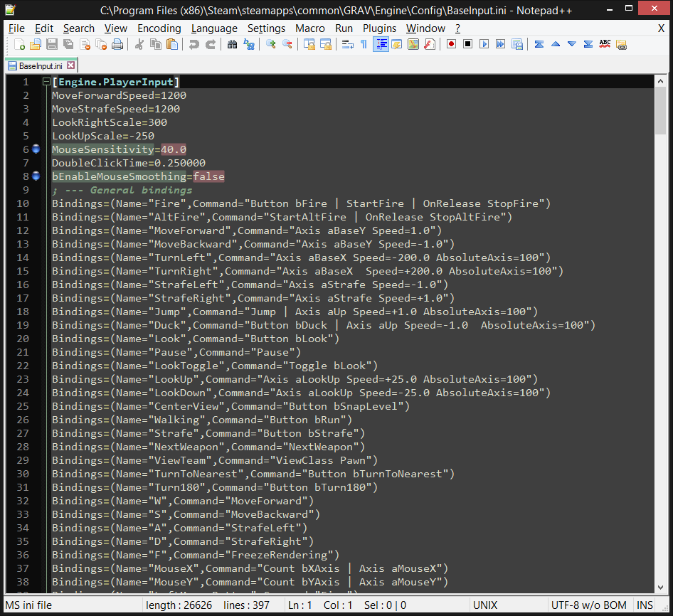Open the View menu

coord(116,28)
